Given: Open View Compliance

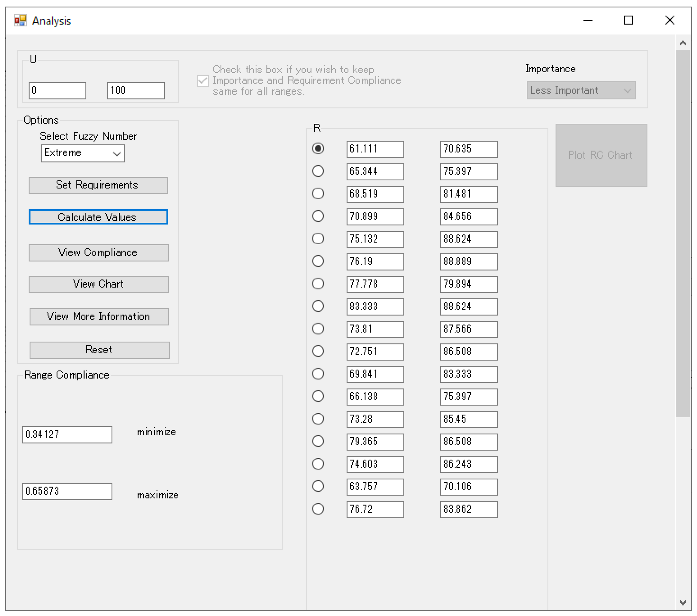Looking at the screenshot, I should pos(99,253).
